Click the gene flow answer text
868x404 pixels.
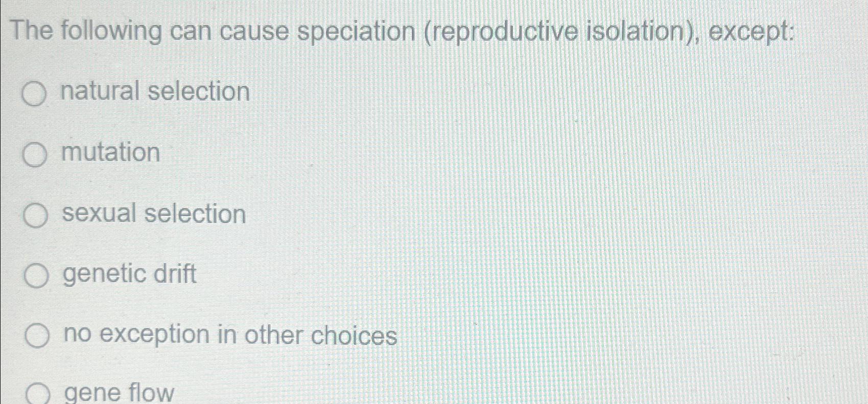tap(118, 393)
